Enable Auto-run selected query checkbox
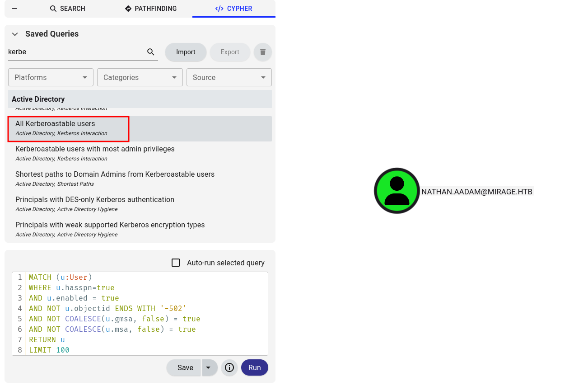Image resolution: width=588 pixels, height=386 pixels. point(176,263)
